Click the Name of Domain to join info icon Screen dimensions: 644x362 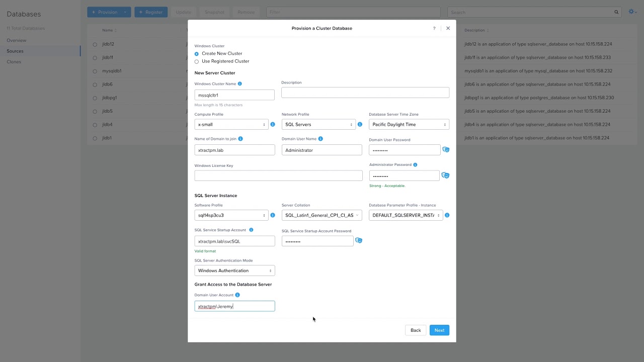click(x=240, y=139)
